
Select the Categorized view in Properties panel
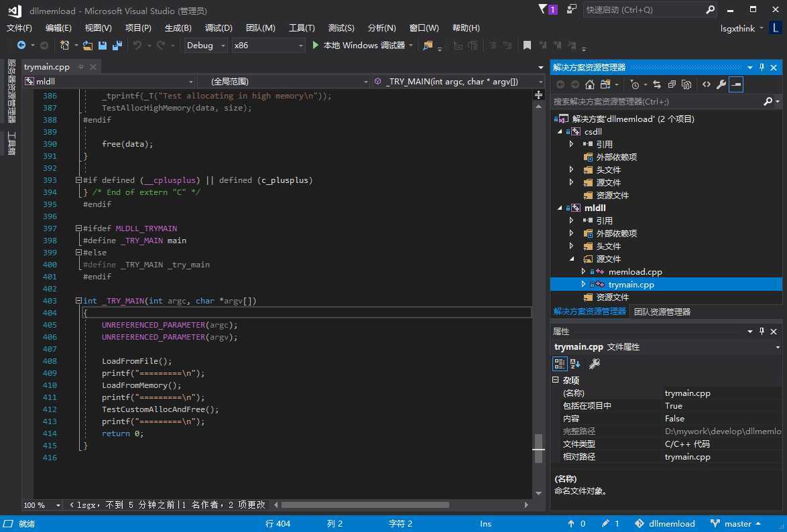[560, 364]
